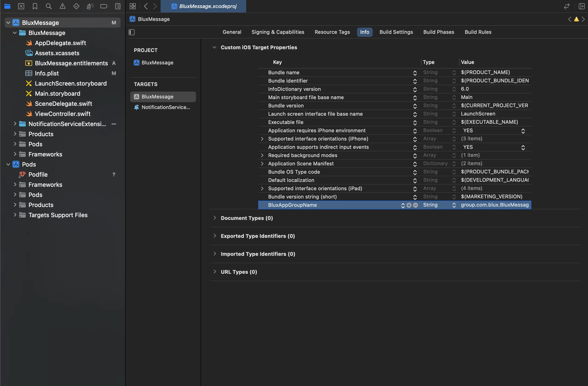Viewport: 588px width, 386px height.
Task: Open BluxMessage.entitlements file
Action: click(x=71, y=63)
